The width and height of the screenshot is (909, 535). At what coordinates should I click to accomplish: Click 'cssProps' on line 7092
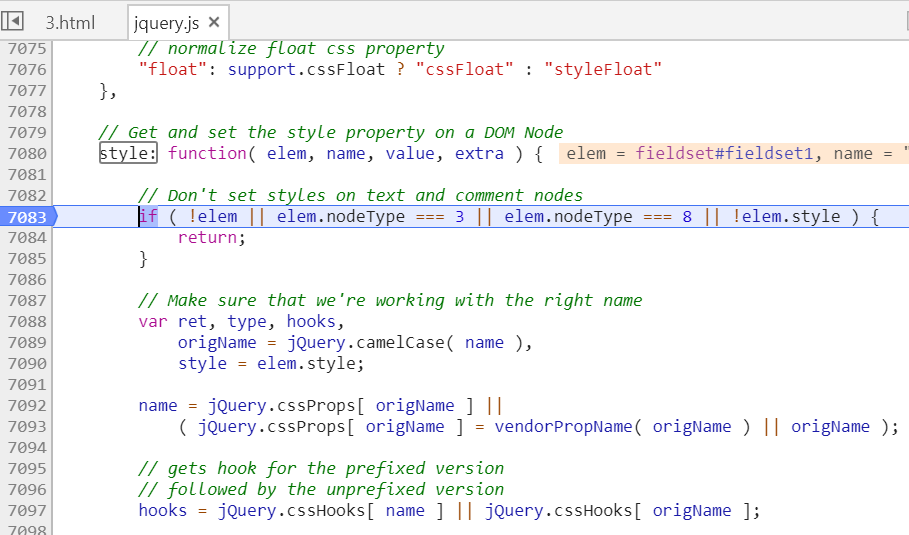click(316, 406)
